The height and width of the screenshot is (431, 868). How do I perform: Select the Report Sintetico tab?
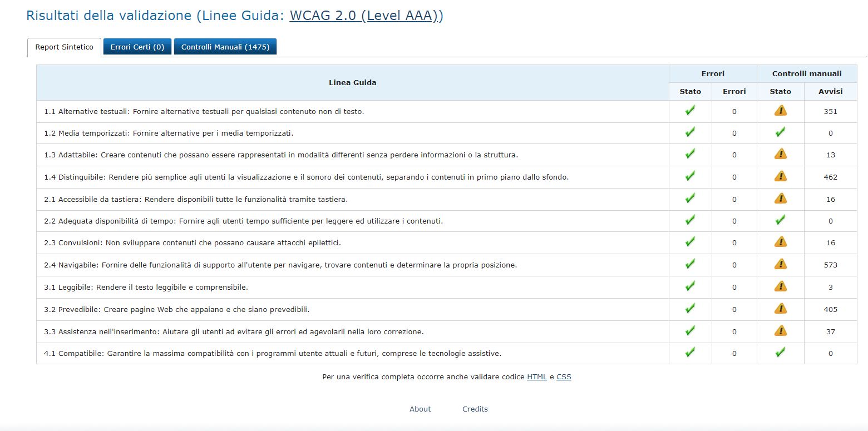64,47
